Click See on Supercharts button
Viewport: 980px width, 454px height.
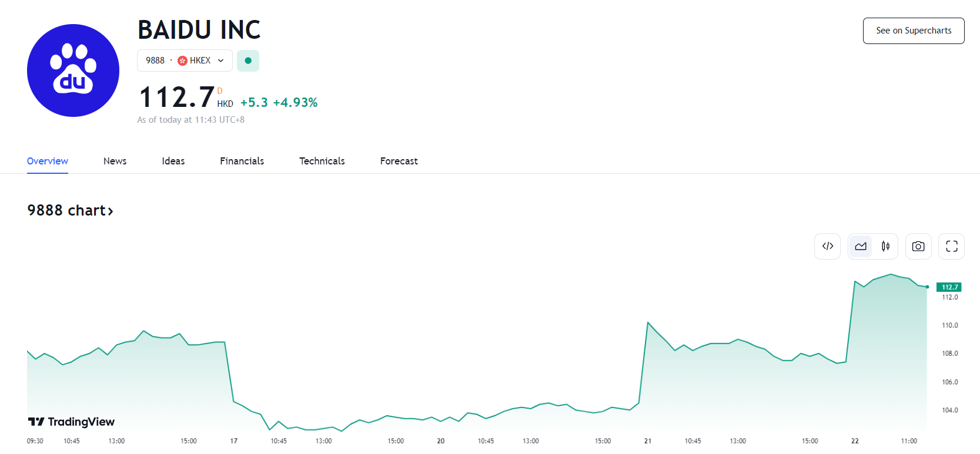point(914,31)
